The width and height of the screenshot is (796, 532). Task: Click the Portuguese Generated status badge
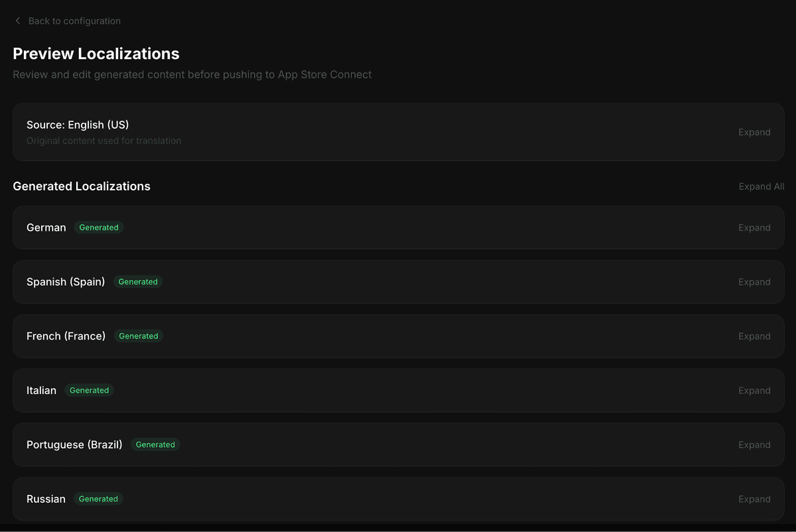click(x=155, y=445)
